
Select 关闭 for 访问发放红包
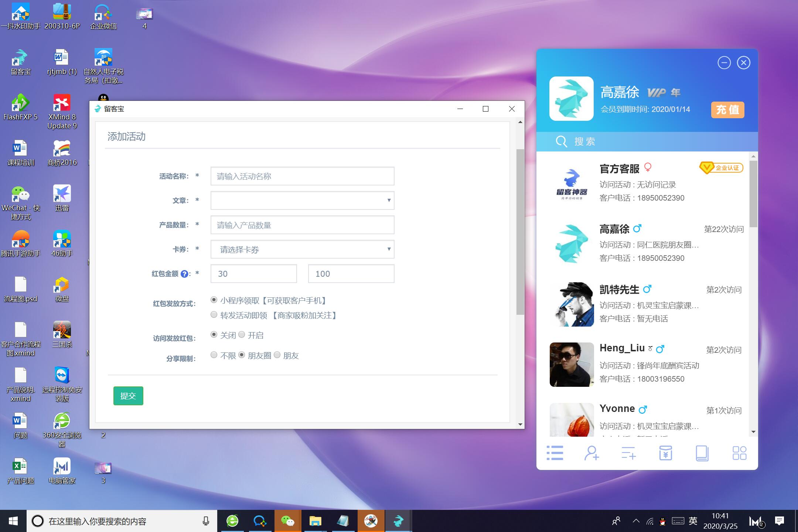coord(214,335)
